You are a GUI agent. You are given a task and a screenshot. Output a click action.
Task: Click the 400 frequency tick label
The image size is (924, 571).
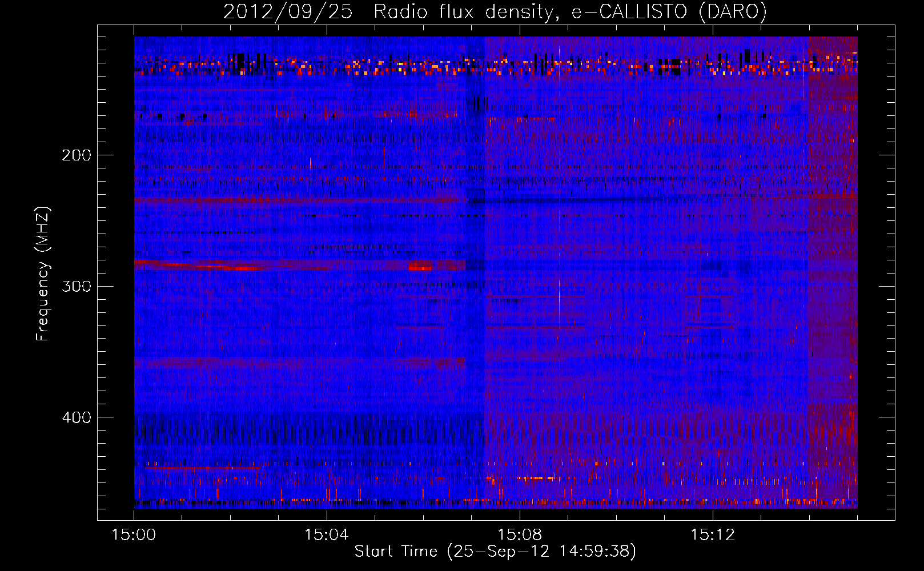(77, 417)
